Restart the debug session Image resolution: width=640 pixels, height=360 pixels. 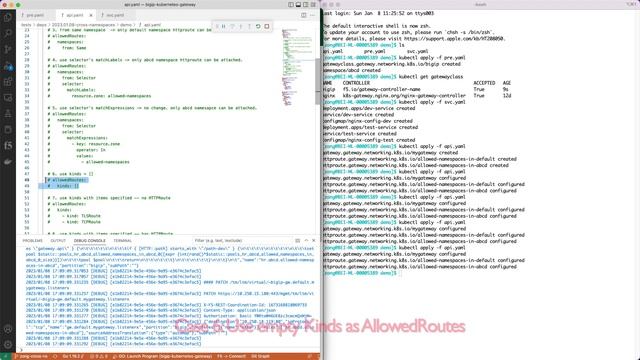coord(258,26)
